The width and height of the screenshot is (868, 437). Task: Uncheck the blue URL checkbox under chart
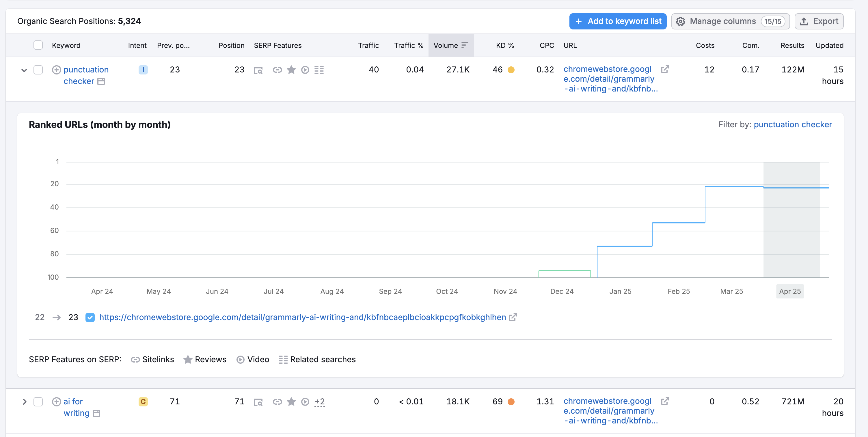click(x=90, y=318)
